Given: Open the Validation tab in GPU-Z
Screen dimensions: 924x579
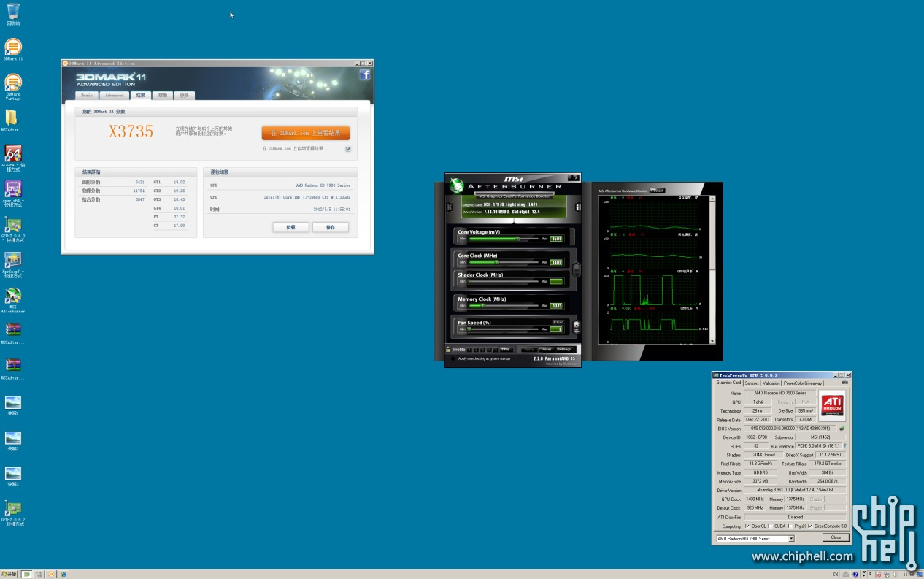Looking at the screenshot, I should point(771,383).
